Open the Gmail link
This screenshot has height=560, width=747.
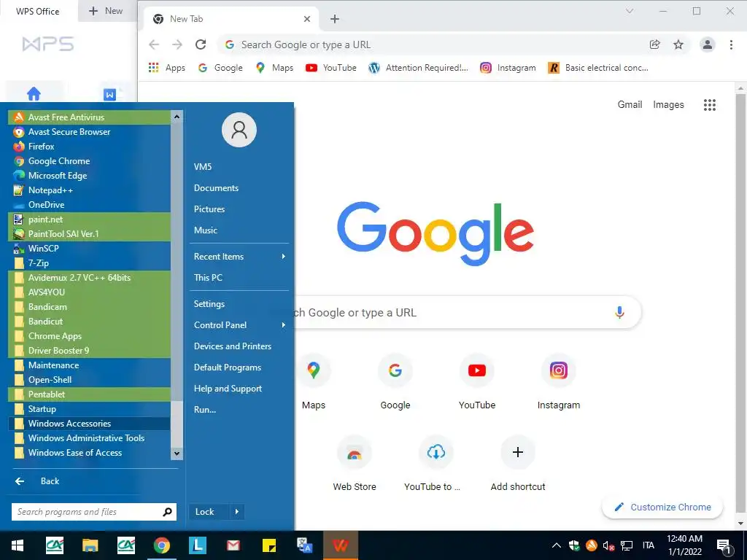pos(630,104)
